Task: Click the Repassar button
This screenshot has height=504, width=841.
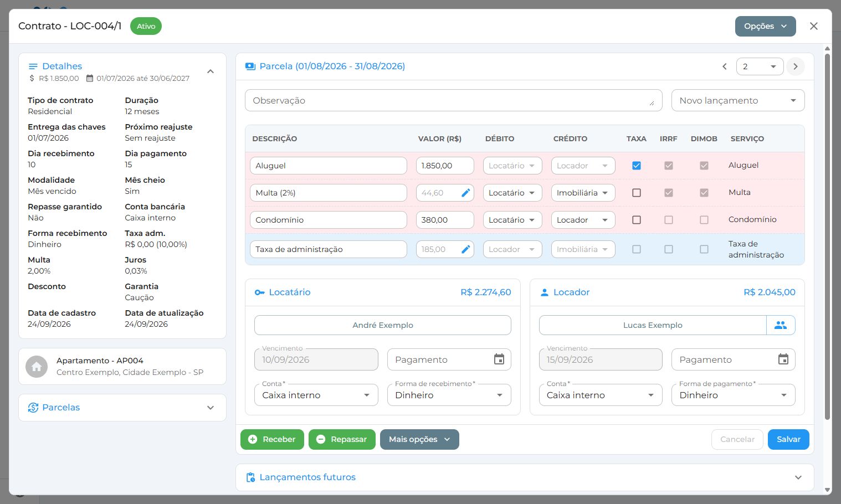Action: (342, 439)
